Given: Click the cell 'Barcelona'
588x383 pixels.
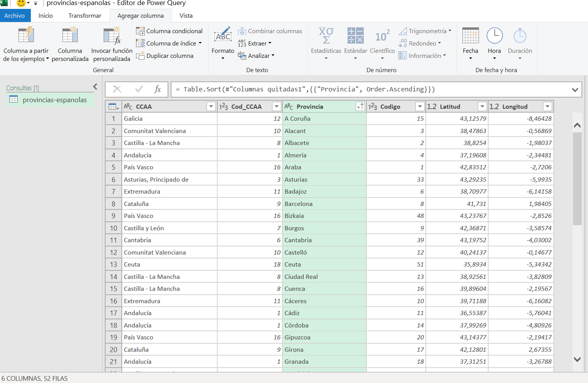Looking at the screenshot, I should tap(324, 204).
